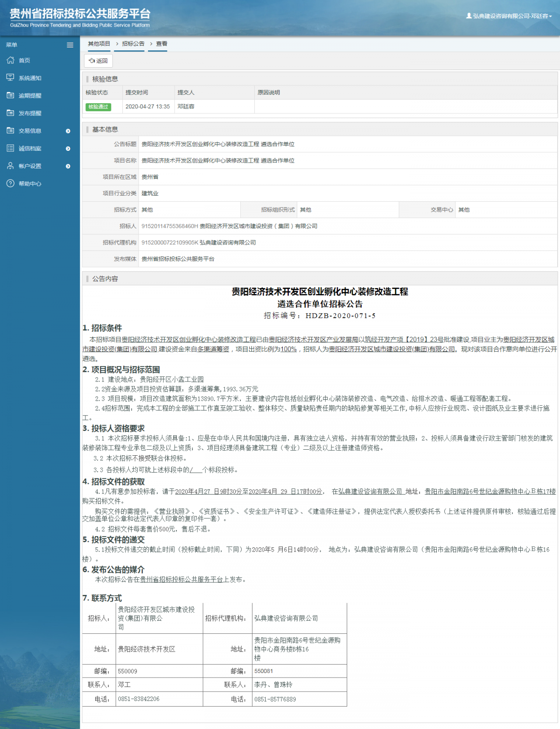
Task: Click the credit archive icon
Action: (x=10, y=149)
